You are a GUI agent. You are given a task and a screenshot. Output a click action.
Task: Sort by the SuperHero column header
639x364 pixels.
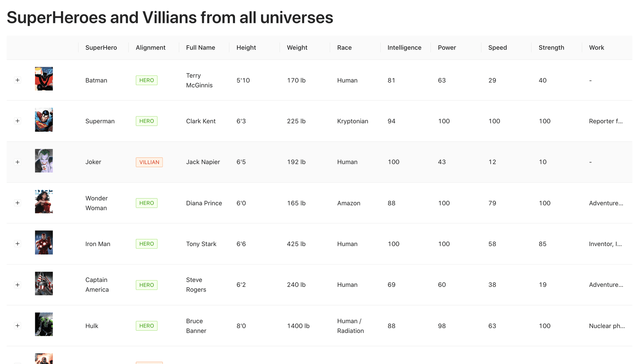pyautogui.click(x=101, y=48)
